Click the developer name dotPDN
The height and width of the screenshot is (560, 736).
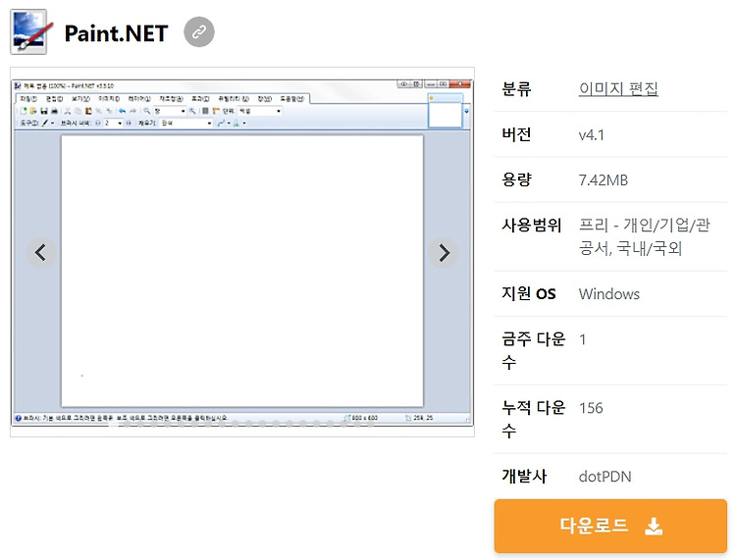605,477
